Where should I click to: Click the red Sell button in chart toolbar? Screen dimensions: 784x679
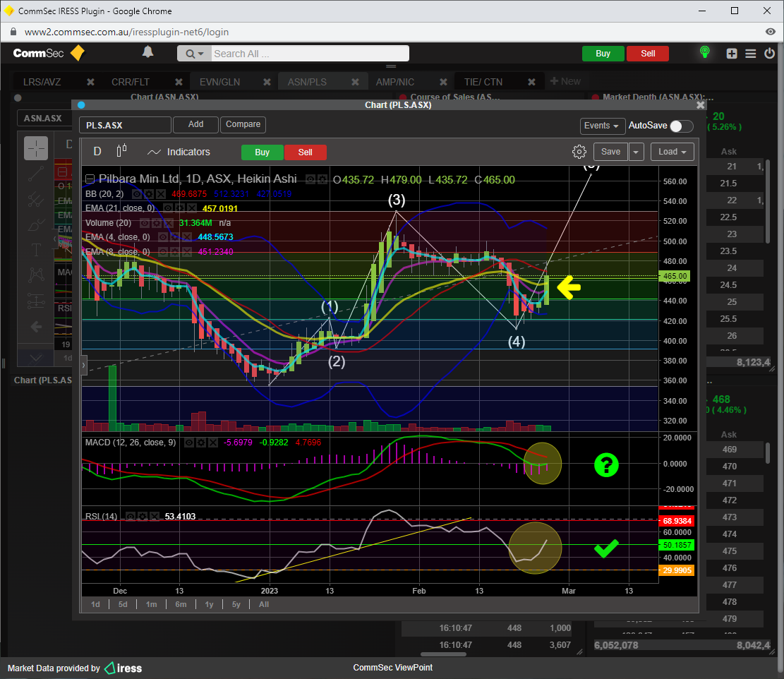[x=305, y=152]
